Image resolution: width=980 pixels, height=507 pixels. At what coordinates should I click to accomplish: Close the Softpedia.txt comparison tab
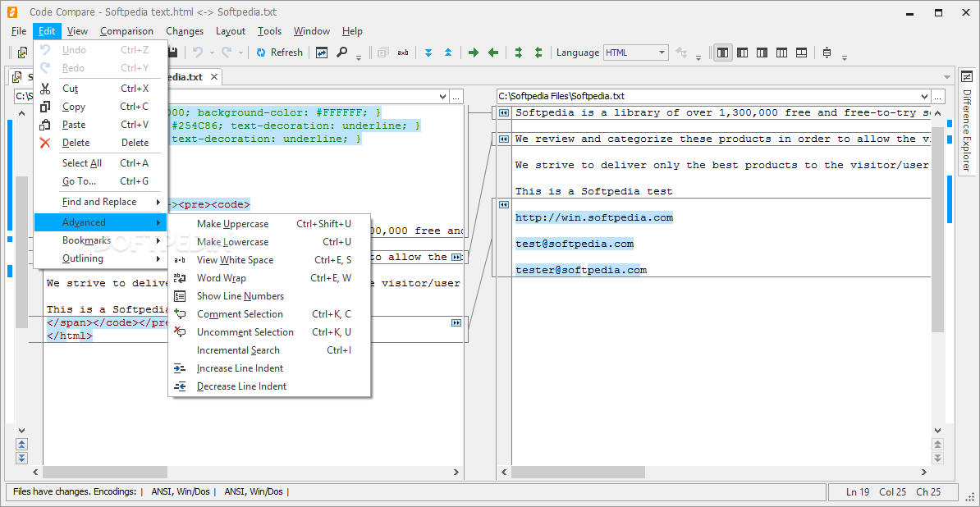click(x=213, y=77)
